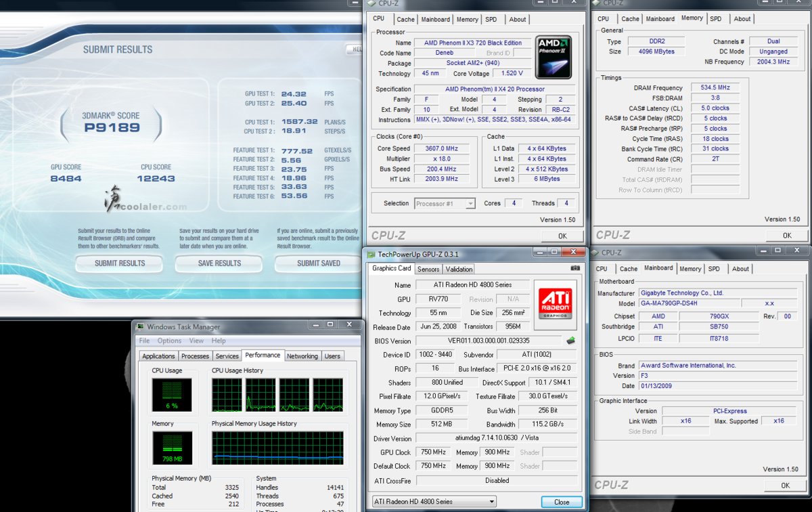Select the Performance tab in Task Manager
Screen dimensions: 812x512
263,355
